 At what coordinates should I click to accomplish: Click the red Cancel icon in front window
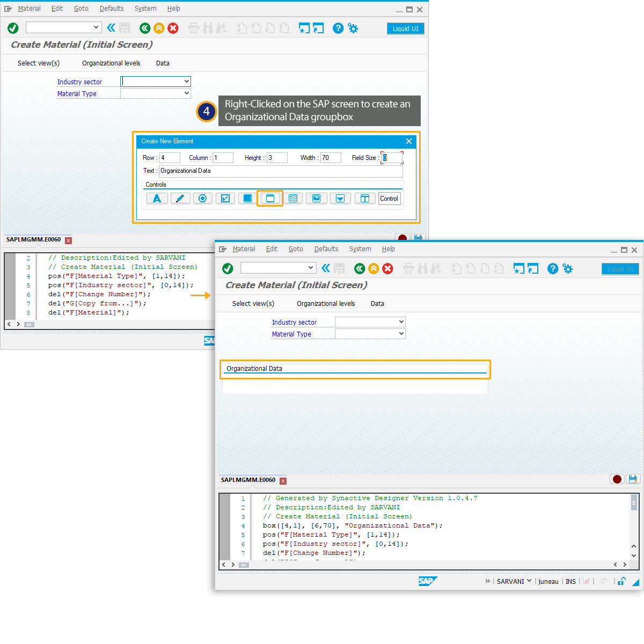(x=387, y=268)
